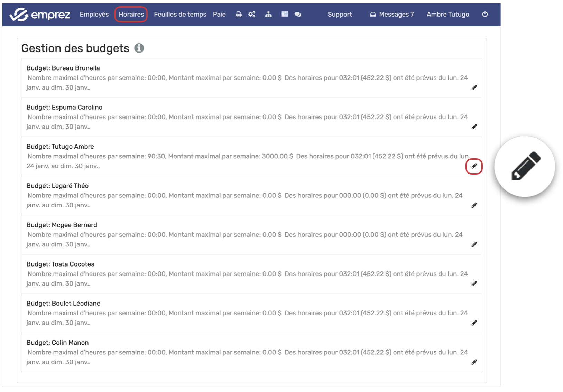Viewport: 563px width, 392px height.
Task: Open the Horaires menu
Action: coord(131,15)
